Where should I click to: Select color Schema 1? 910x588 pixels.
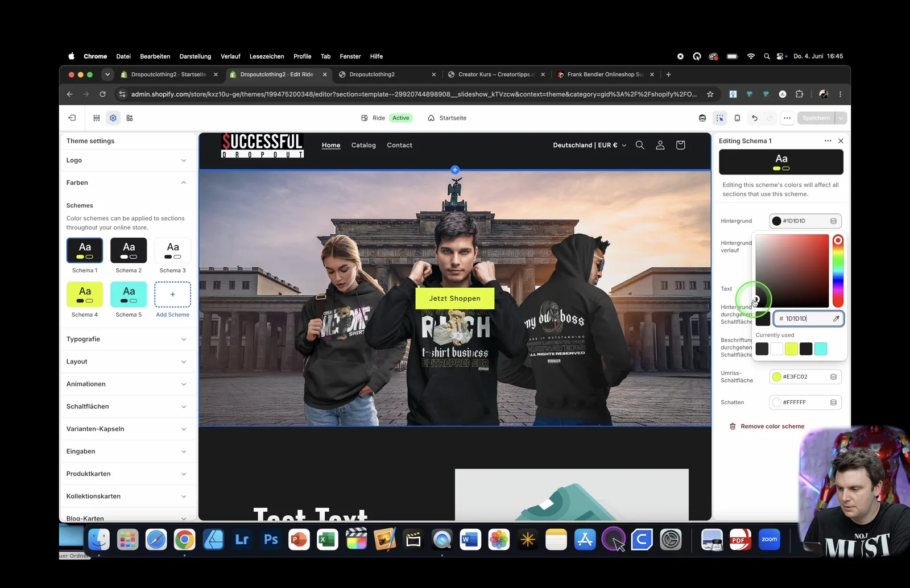(x=85, y=250)
